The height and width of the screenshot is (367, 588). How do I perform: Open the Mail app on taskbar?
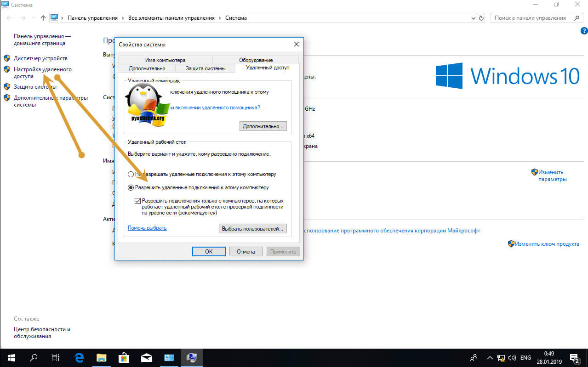[x=146, y=357]
